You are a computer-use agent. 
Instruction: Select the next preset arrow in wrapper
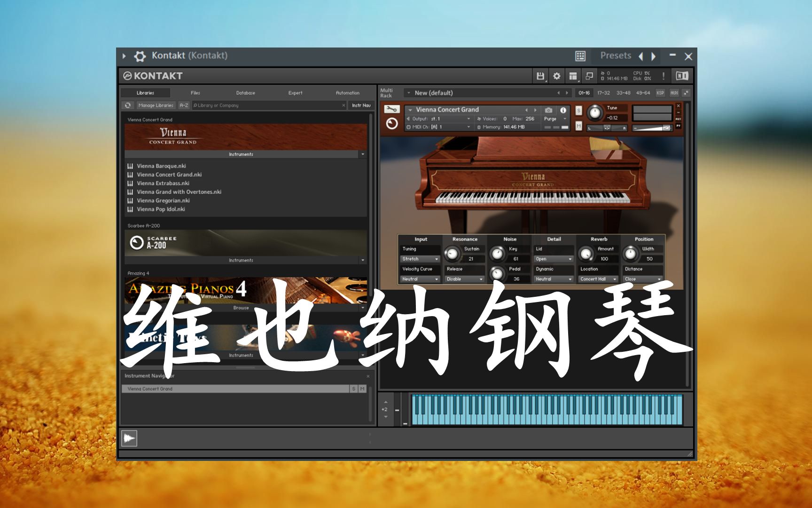[653, 56]
